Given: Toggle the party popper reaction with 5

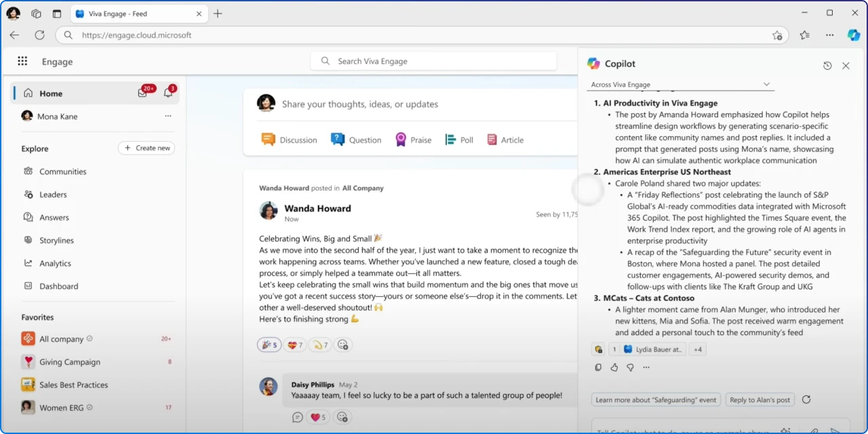Looking at the screenshot, I should 269,344.
